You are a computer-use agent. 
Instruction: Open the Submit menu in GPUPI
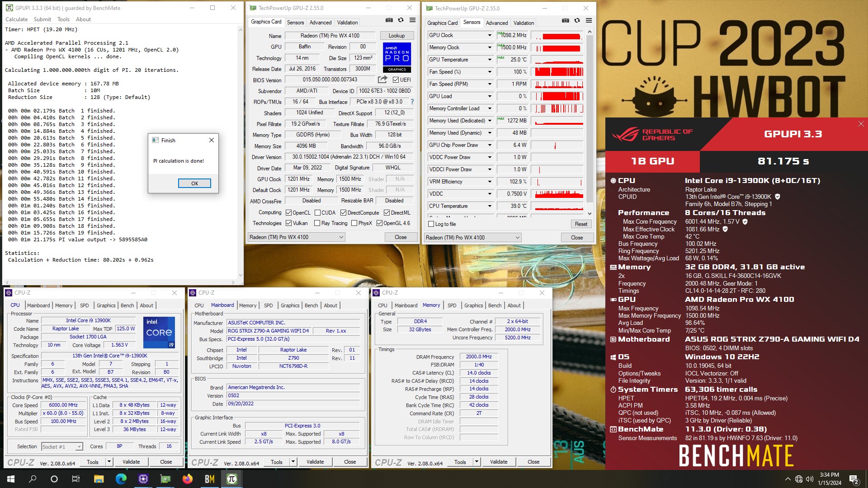pos(42,19)
